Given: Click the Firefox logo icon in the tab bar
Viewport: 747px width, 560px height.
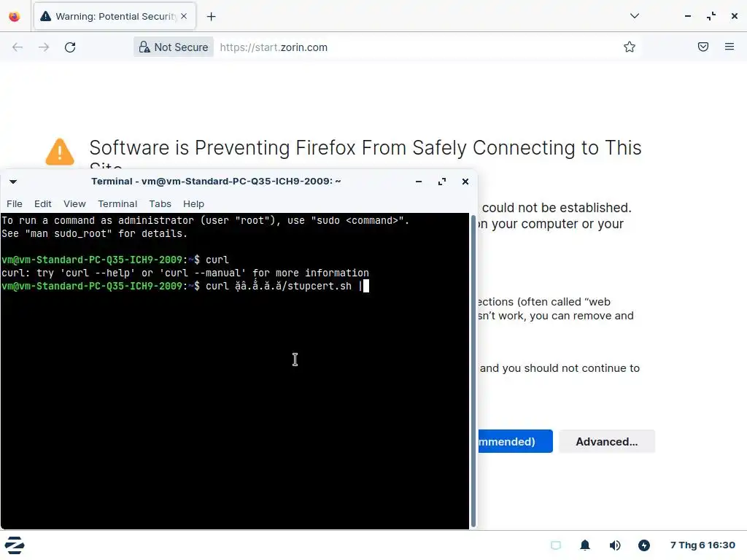Looking at the screenshot, I should [x=15, y=16].
